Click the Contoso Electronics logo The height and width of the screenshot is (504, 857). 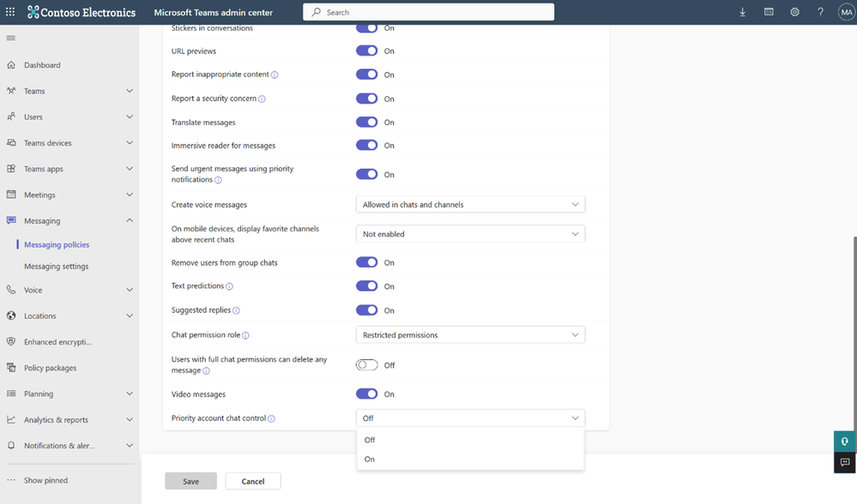click(81, 12)
